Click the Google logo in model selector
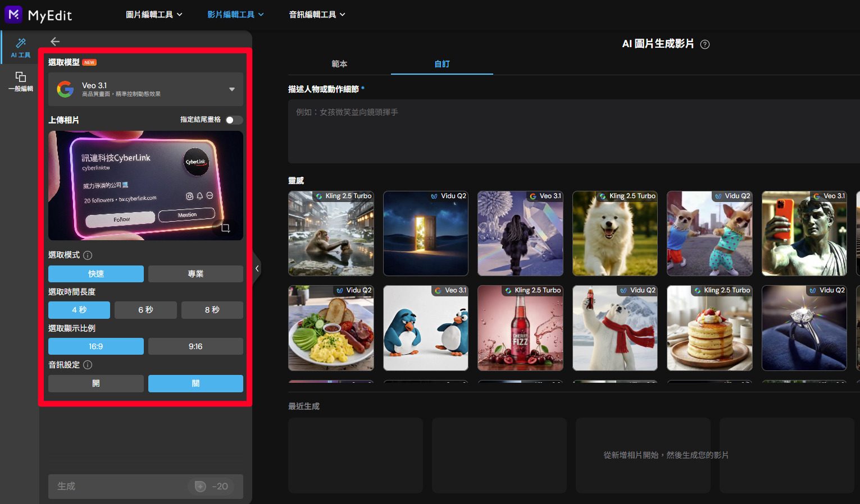The image size is (860, 504). coord(65,89)
